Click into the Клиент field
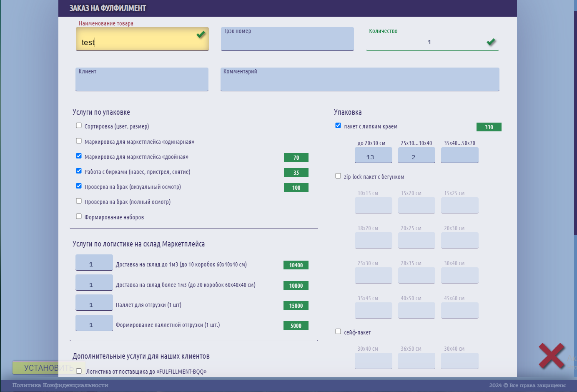Image resolution: width=577 pixels, height=392 pixels. point(142,79)
